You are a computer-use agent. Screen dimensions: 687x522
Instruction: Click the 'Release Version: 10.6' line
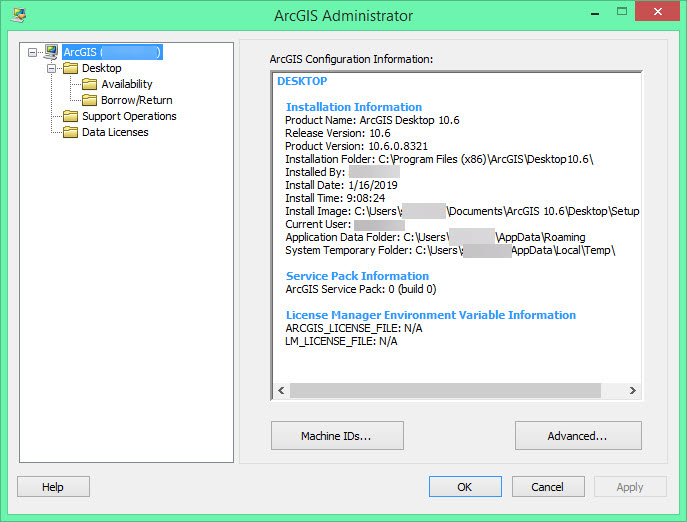338,133
